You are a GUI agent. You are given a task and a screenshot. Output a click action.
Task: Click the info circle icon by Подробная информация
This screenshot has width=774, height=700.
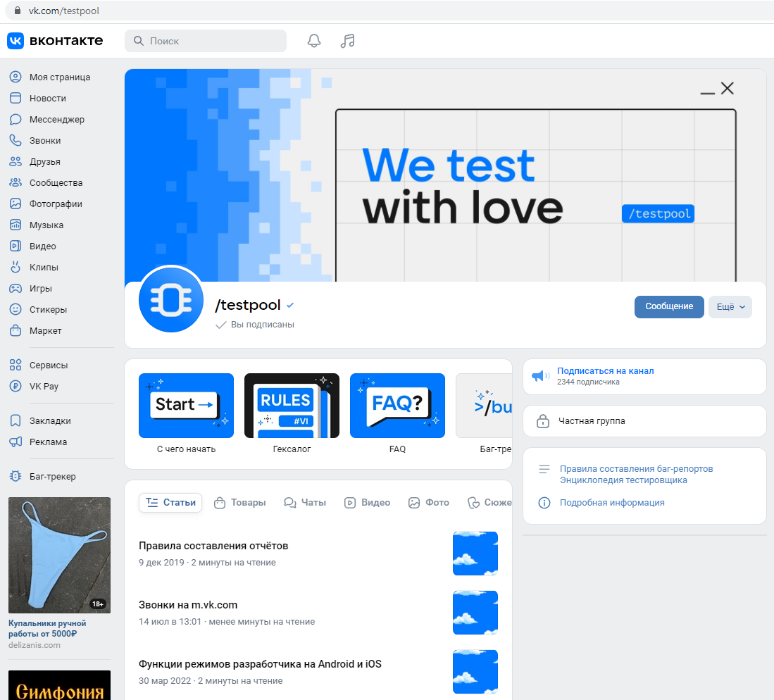(544, 503)
